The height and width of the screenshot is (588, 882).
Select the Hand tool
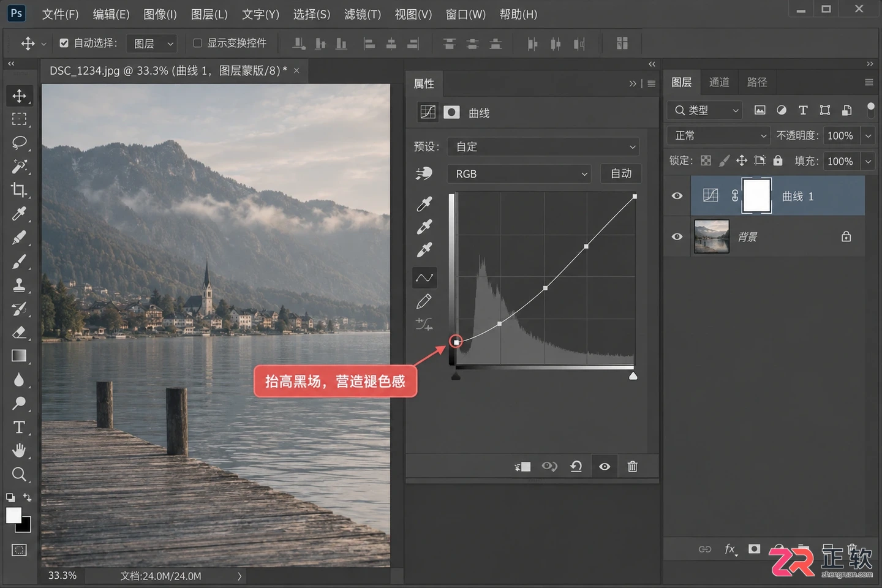point(19,451)
